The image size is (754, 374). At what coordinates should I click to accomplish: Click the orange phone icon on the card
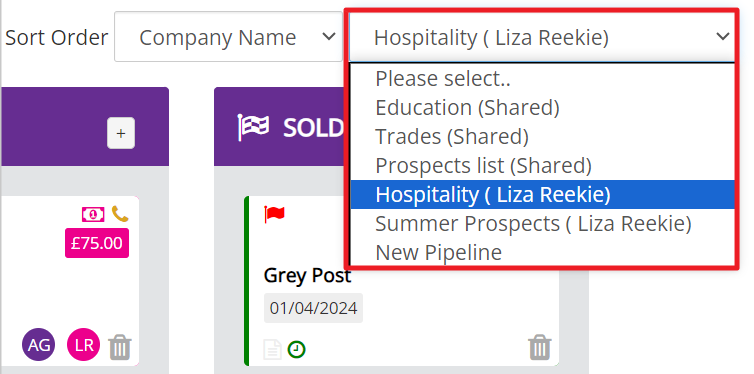coord(120,214)
